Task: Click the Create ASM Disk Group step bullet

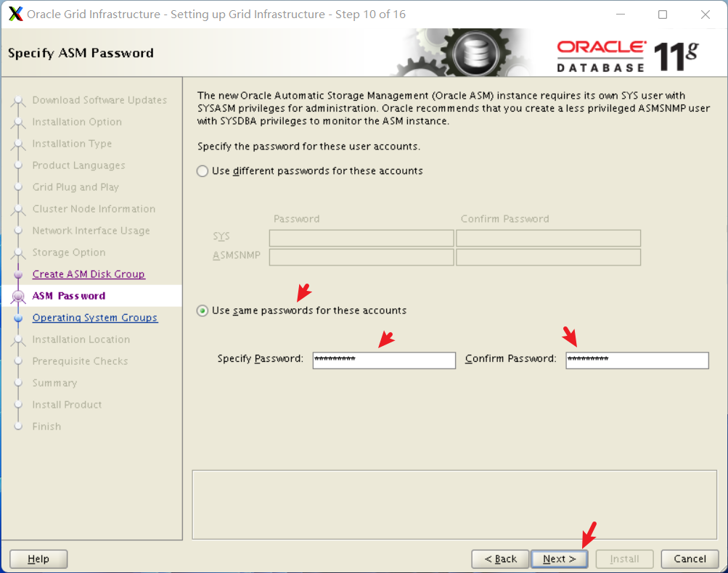Action: [x=18, y=274]
